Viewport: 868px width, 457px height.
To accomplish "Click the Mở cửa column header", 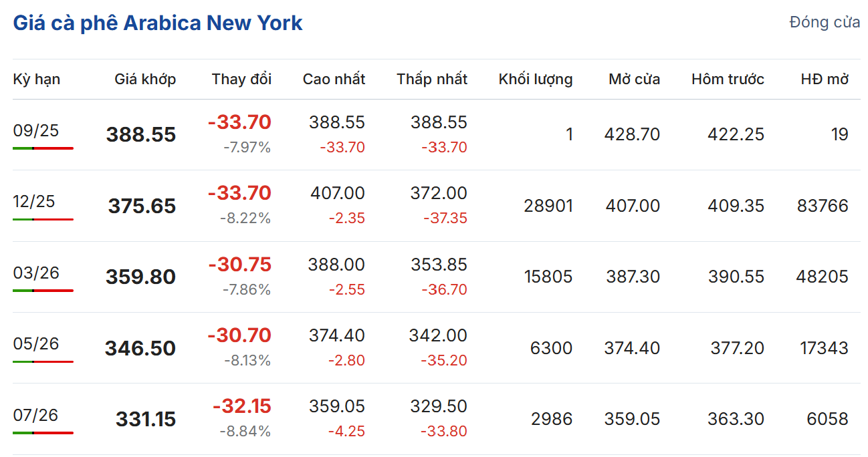I will click(x=634, y=80).
